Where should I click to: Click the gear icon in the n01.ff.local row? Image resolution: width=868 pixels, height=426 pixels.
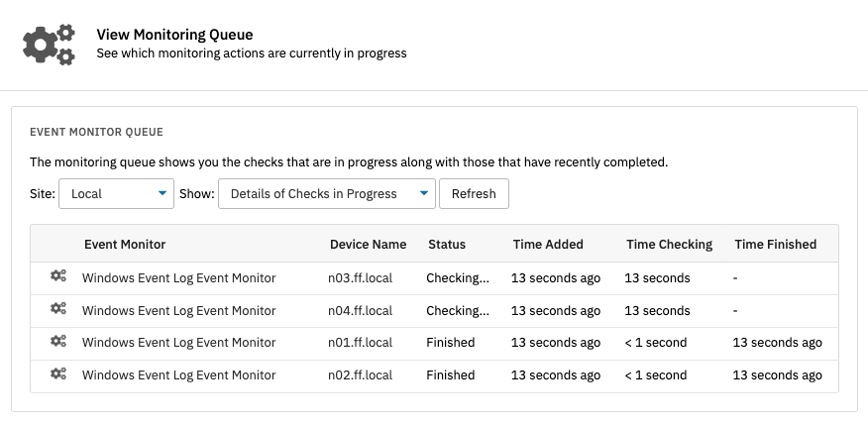coord(58,342)
